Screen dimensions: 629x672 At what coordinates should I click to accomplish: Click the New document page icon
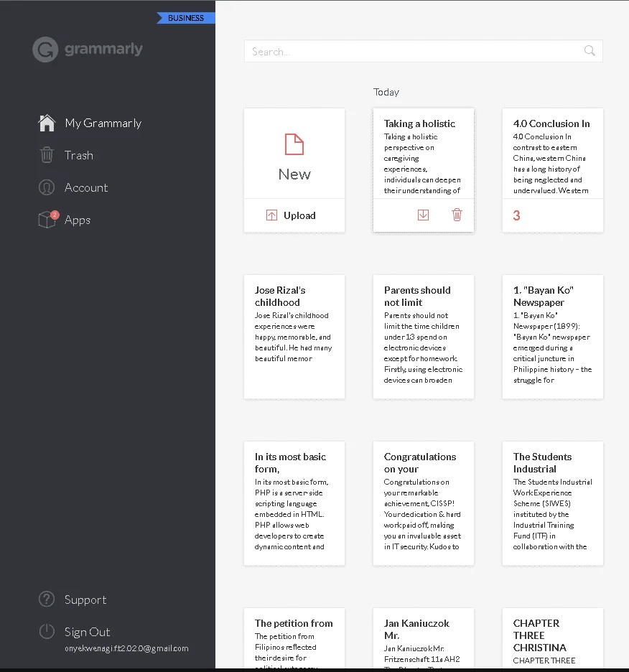point(294,144)
